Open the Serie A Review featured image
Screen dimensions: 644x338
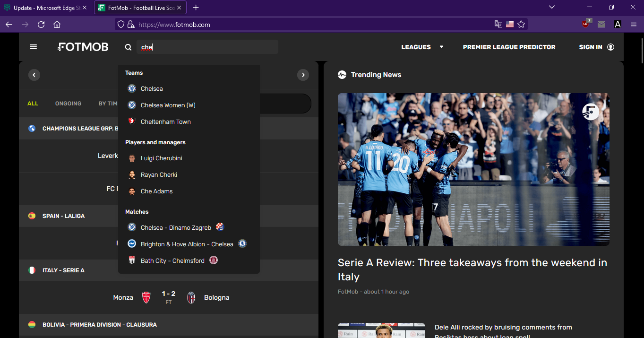(x=473, y=169)
